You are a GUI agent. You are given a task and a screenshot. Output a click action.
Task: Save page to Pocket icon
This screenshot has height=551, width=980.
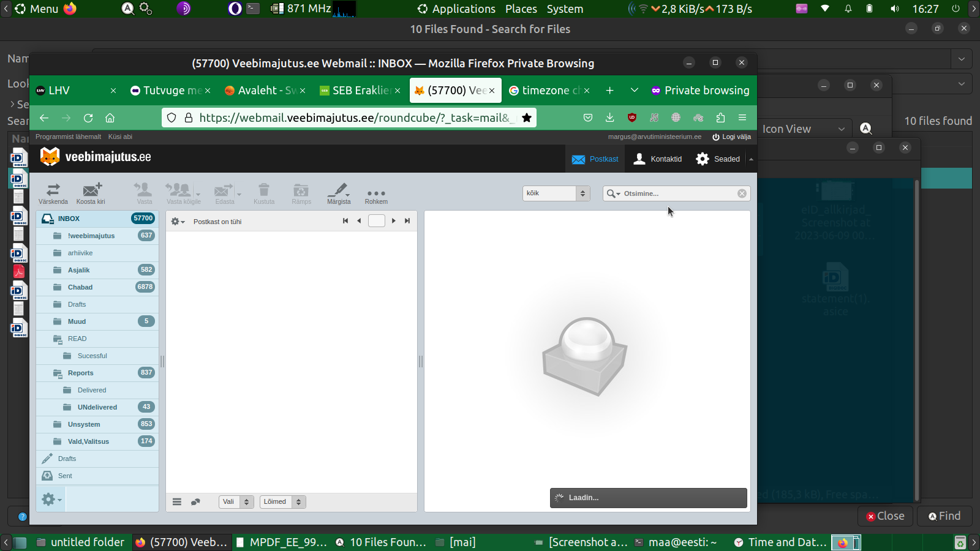point(588,118)
